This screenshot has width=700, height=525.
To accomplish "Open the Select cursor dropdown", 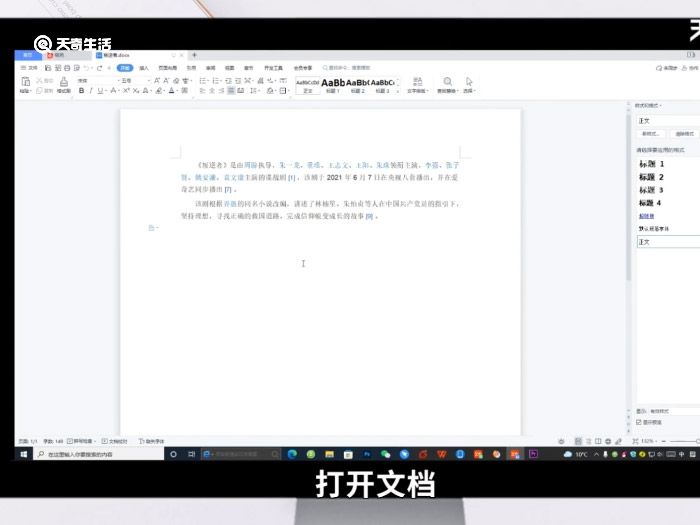I will (469, 85).
